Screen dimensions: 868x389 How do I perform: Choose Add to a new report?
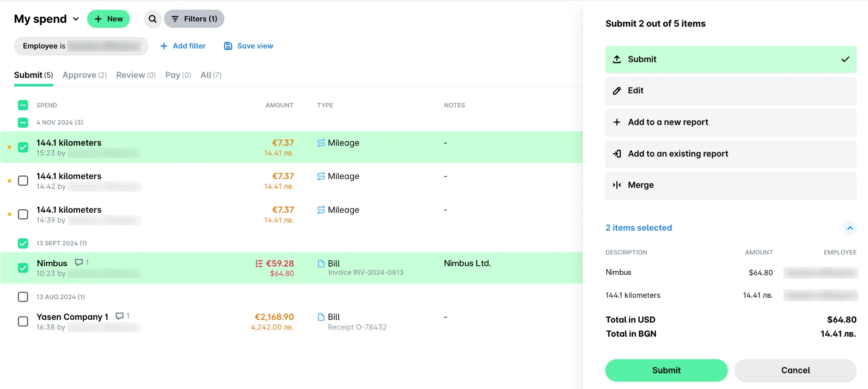point(731,122)
